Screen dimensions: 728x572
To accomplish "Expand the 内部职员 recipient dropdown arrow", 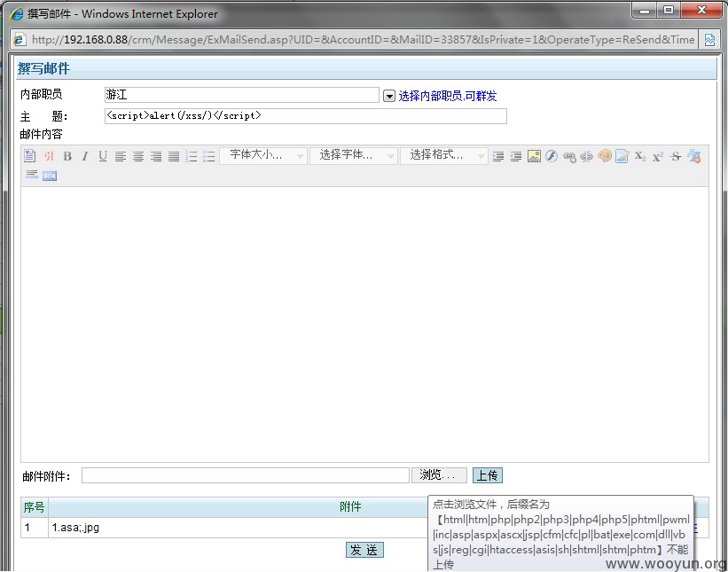I will pos(388,96).
